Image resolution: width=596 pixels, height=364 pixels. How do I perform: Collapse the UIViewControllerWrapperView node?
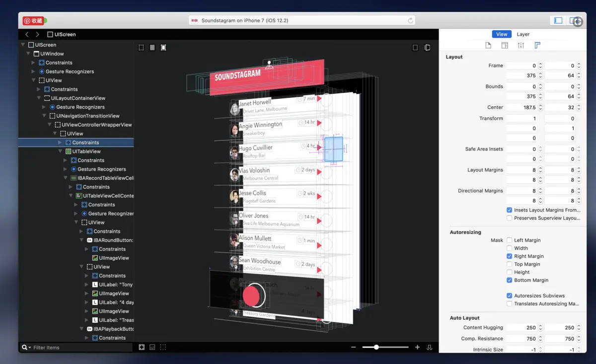50,125
